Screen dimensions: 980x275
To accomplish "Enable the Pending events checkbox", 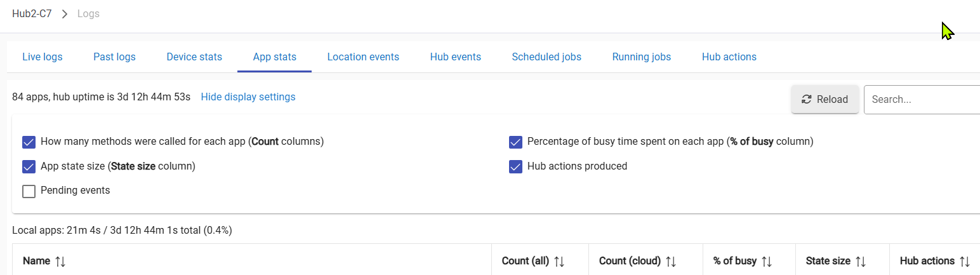I will [x=29, y=191].
